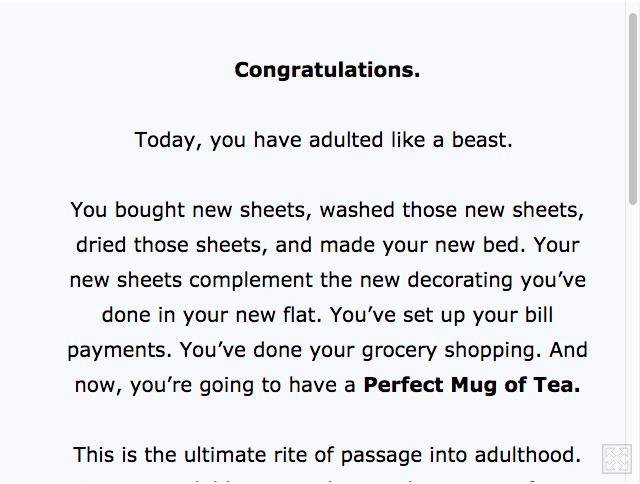Click the word beast in the second line
Viewport: 640px width, 484px height.
point(482,140)
